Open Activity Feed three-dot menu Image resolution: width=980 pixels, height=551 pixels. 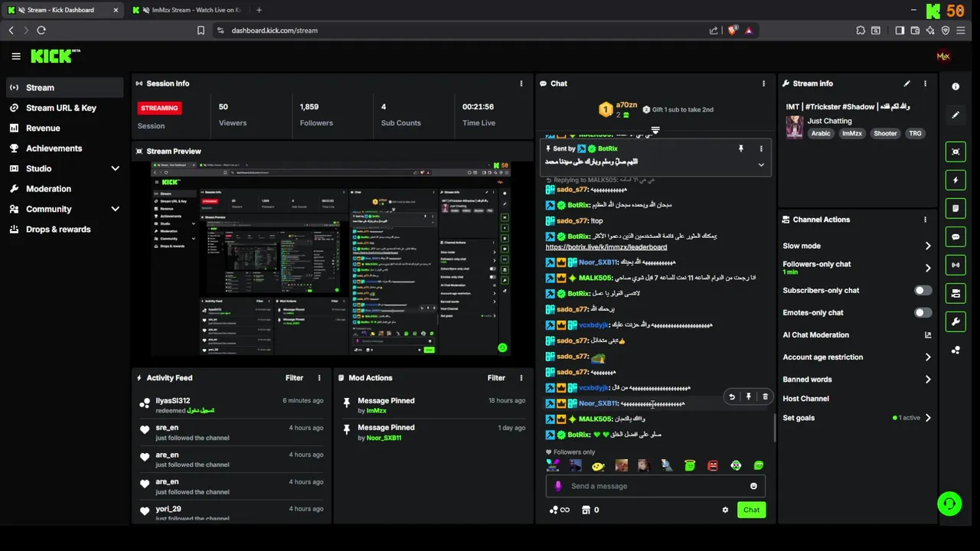click(x=319, y=378)
